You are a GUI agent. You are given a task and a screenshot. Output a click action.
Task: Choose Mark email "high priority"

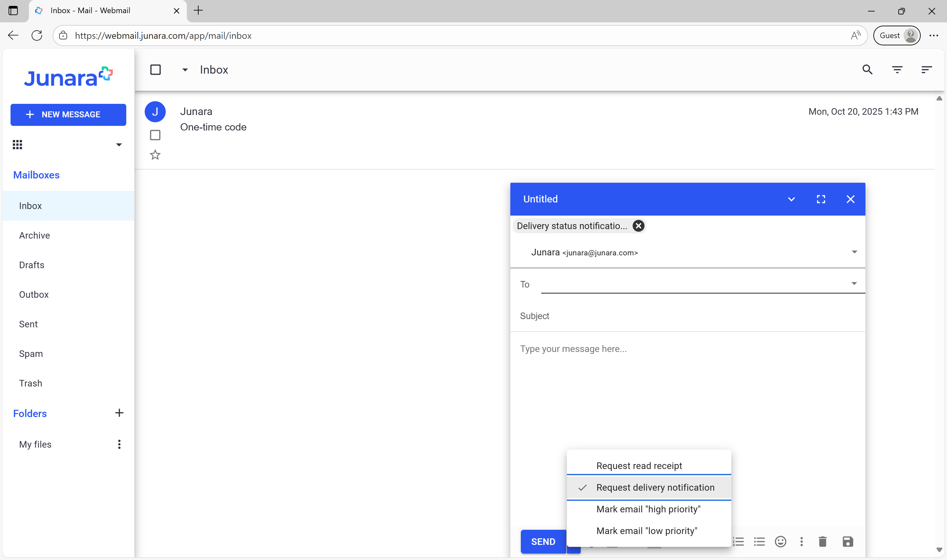(648, 509)
